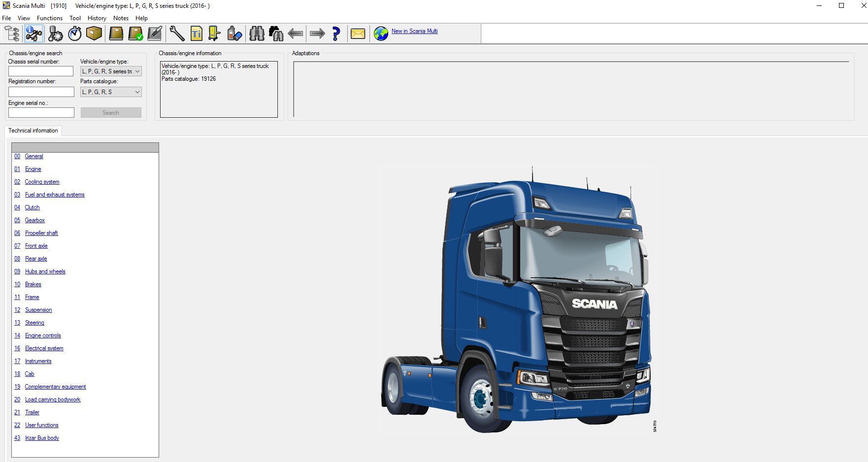Open the History menu
Screen dimensions: 868x462
97,18
